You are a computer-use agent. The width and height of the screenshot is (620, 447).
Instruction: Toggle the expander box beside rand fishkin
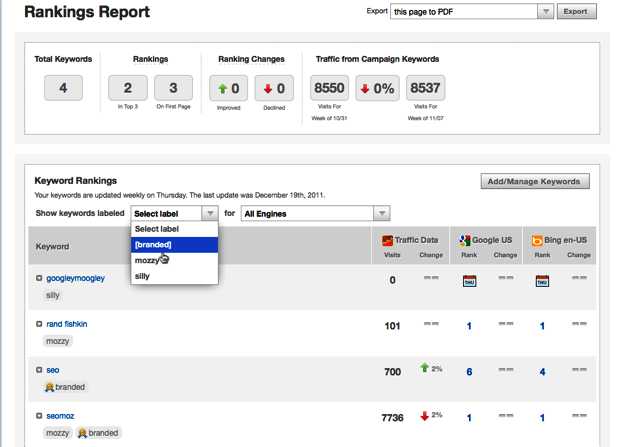pyautogui.click(x=39, y=324)
